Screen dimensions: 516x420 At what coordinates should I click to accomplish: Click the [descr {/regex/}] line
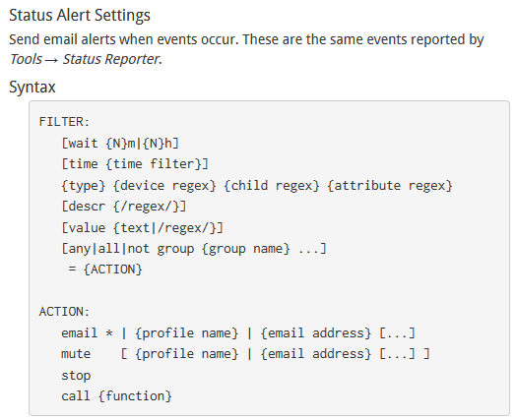point(124,207)
